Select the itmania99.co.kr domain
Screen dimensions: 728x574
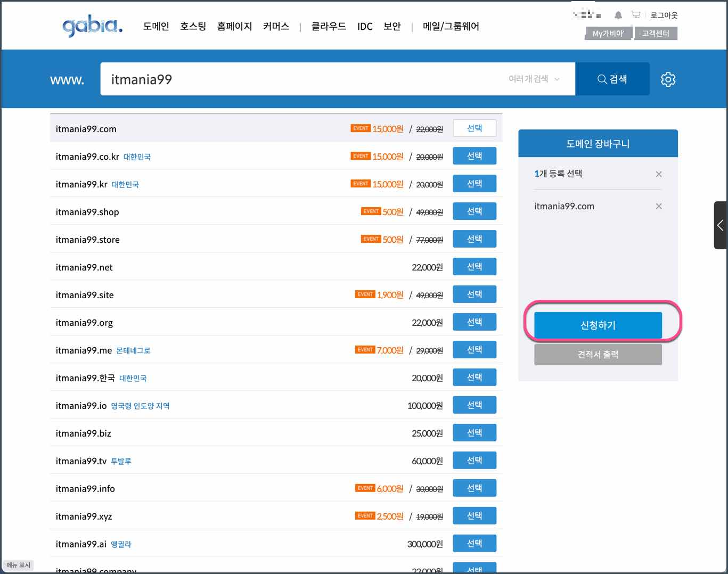click(475, 156)
